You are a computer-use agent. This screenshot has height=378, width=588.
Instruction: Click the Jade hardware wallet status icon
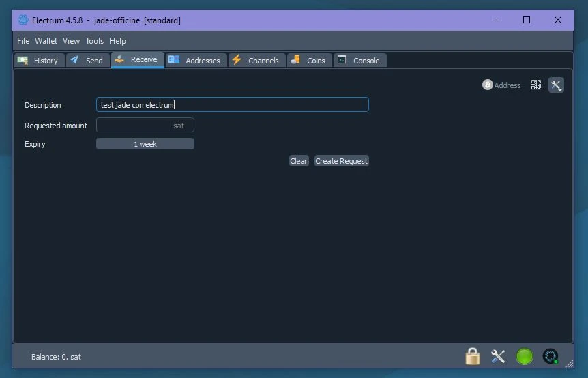pyautogui.click(x=550, y=356)
